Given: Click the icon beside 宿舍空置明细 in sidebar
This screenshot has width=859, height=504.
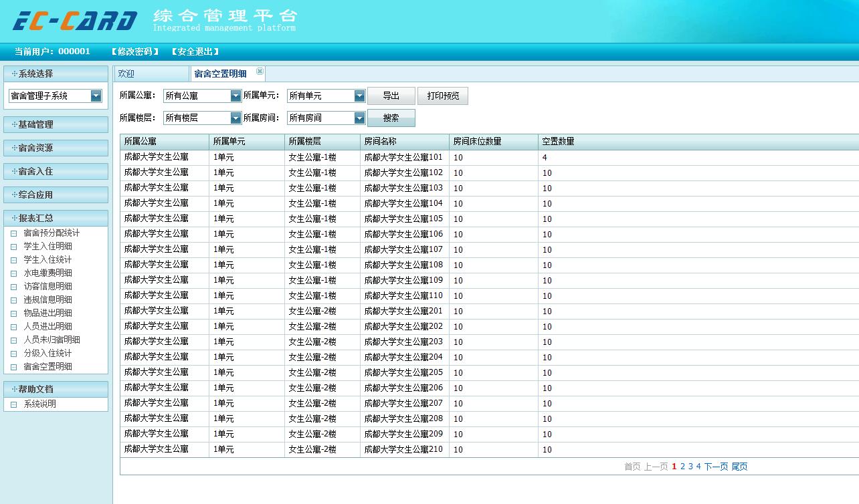Looking at the screenshot, I should point(13,367).
